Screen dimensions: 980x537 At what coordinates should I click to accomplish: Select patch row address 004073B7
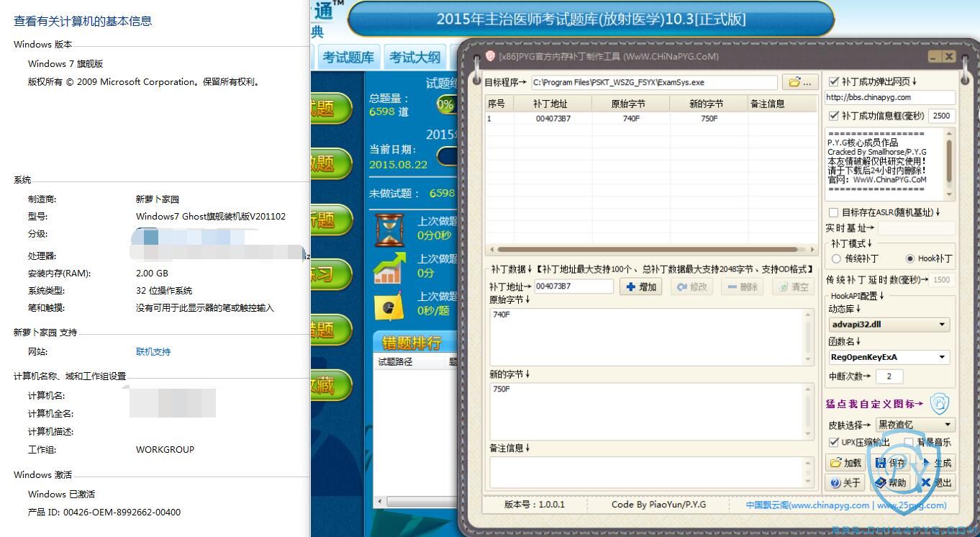tap(553, 119)
